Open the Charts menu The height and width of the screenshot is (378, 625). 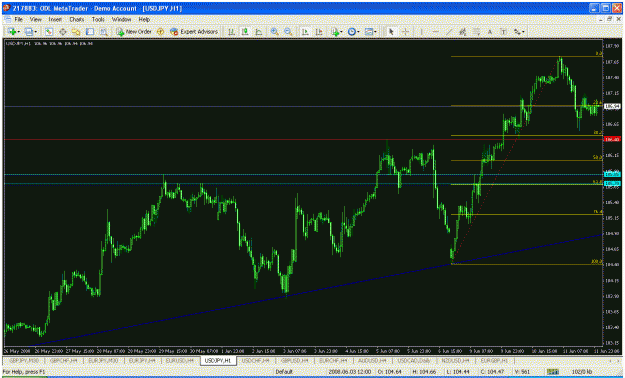coord(77,19)
